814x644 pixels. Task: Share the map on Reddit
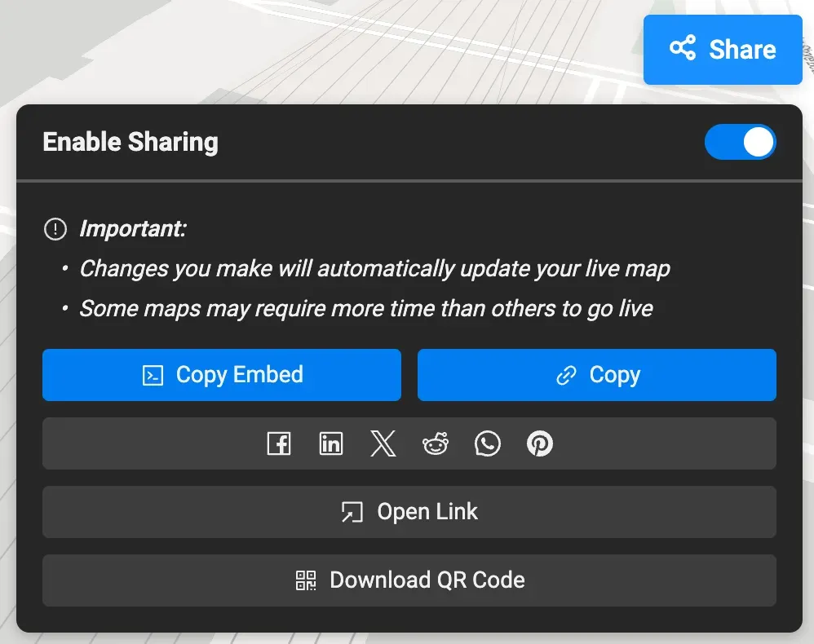coord(436,443)
